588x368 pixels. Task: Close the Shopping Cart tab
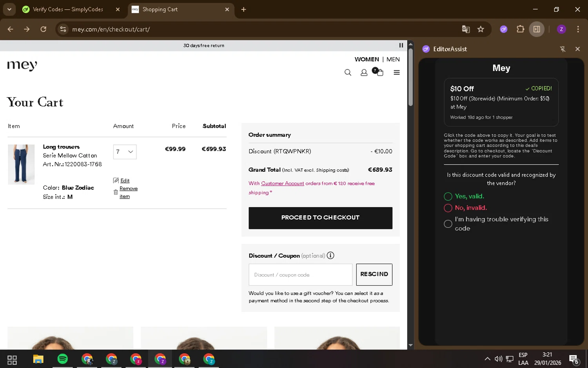click(227, 9)
